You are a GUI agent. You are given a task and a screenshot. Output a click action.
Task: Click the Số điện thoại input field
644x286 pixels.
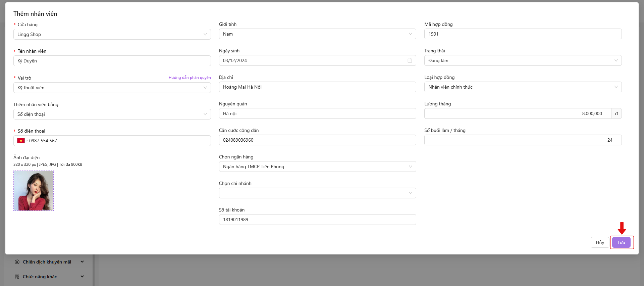pos(112,141)
